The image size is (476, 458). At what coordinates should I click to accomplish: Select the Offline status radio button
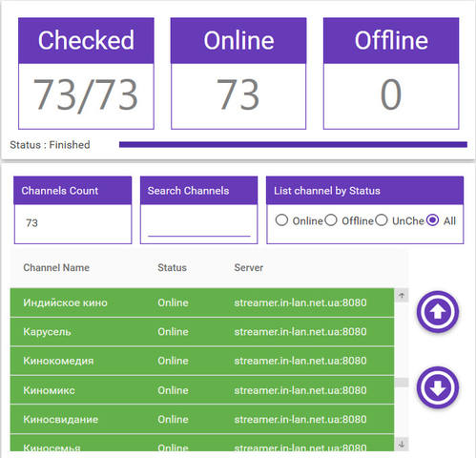point(331,220)
